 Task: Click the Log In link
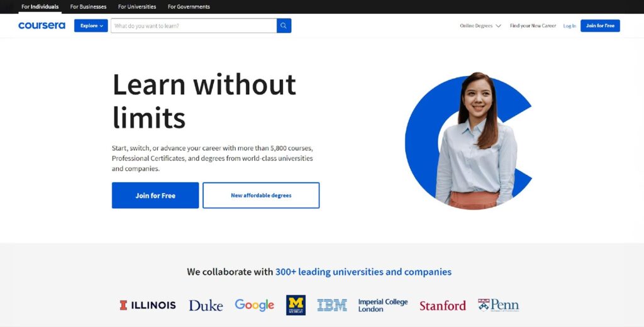(x=569, y=26)
